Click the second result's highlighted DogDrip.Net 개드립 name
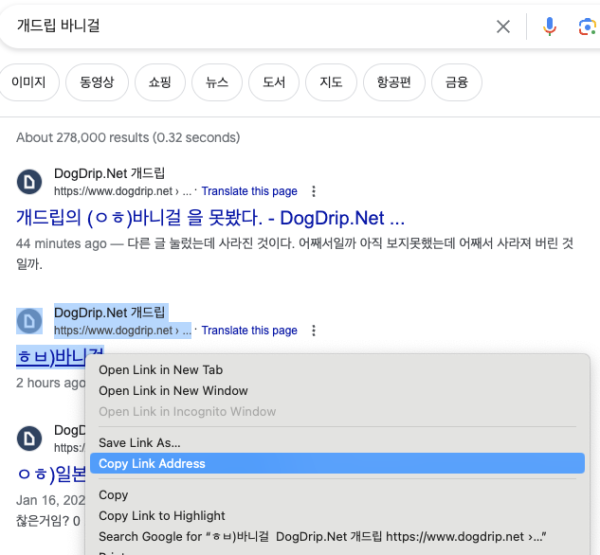The height and width of the screenshot is (555, 600). pos(109,313)
